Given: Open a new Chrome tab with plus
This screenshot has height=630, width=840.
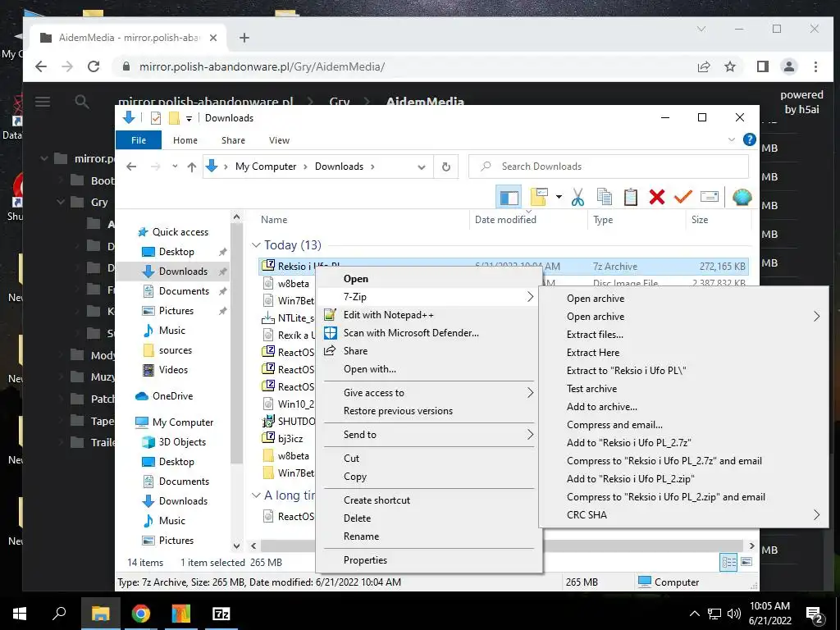Looking at the screenshot, I should click(244, 38).
